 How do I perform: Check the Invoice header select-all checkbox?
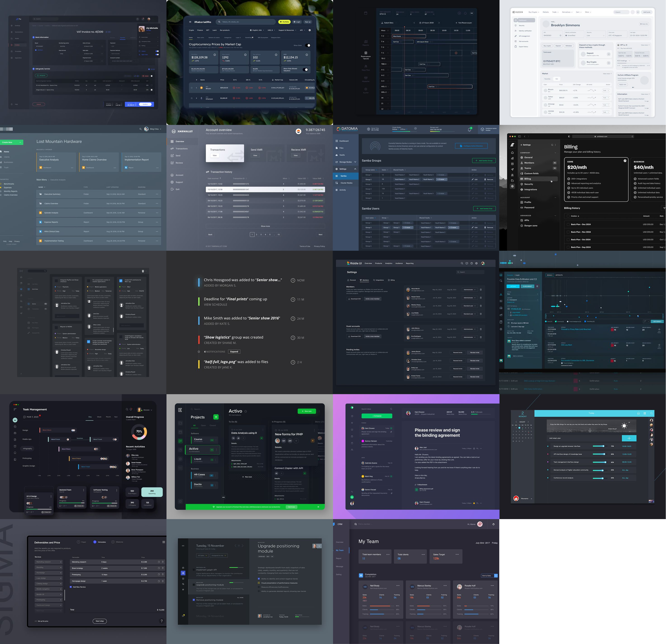tap(568, 216)
